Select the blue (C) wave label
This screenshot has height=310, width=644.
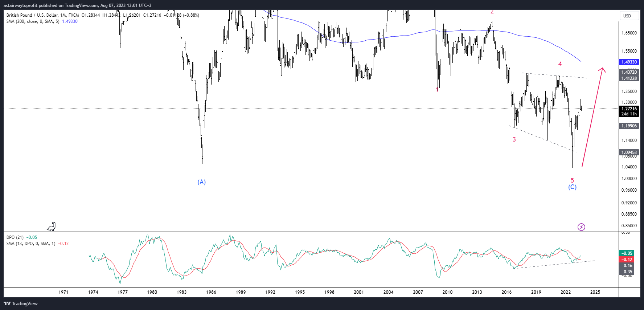[x=572, y=187]
